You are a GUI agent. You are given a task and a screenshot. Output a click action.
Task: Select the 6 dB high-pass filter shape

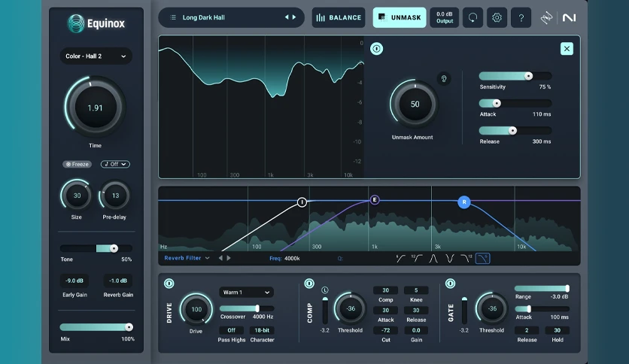pos(400,259)
